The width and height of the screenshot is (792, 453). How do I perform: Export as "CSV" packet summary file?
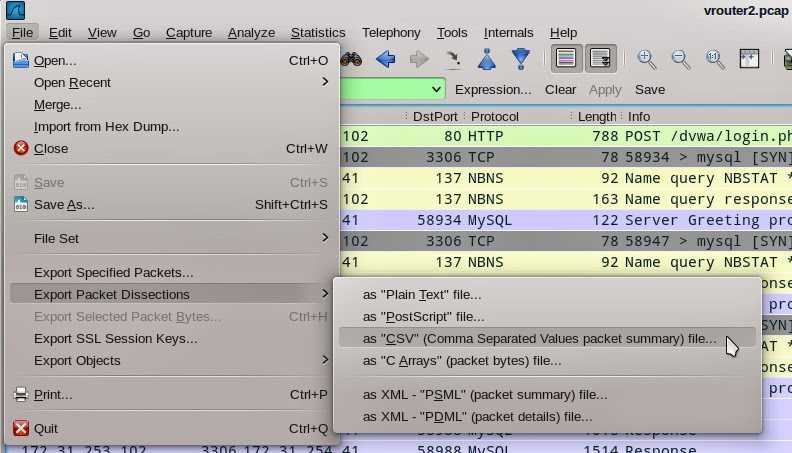click(x=548, y=338)
